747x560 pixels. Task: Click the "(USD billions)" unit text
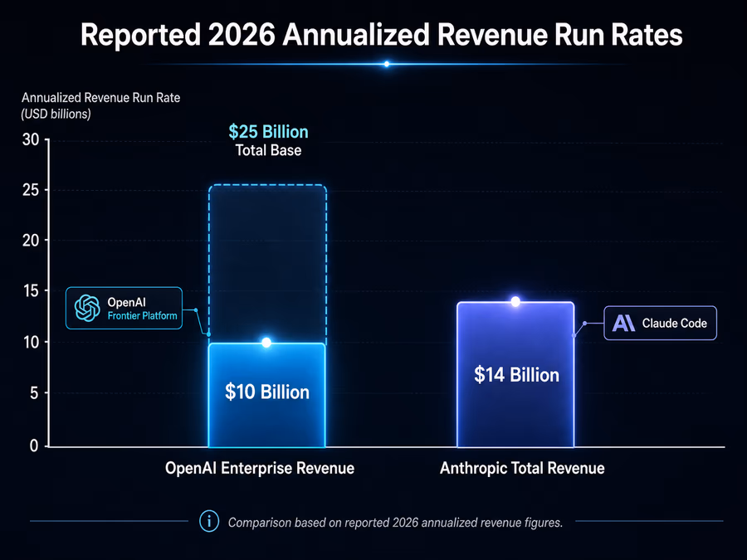click(x=56, y=114)
